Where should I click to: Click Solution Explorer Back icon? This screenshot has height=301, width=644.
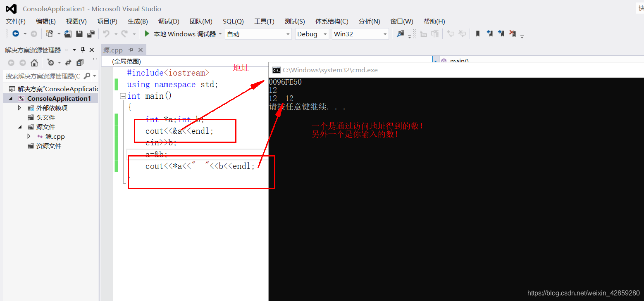11,63
